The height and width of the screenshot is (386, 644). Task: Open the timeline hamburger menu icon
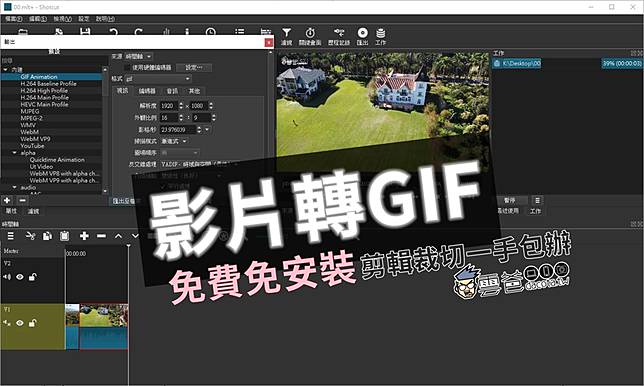click(x=11, y=236)
